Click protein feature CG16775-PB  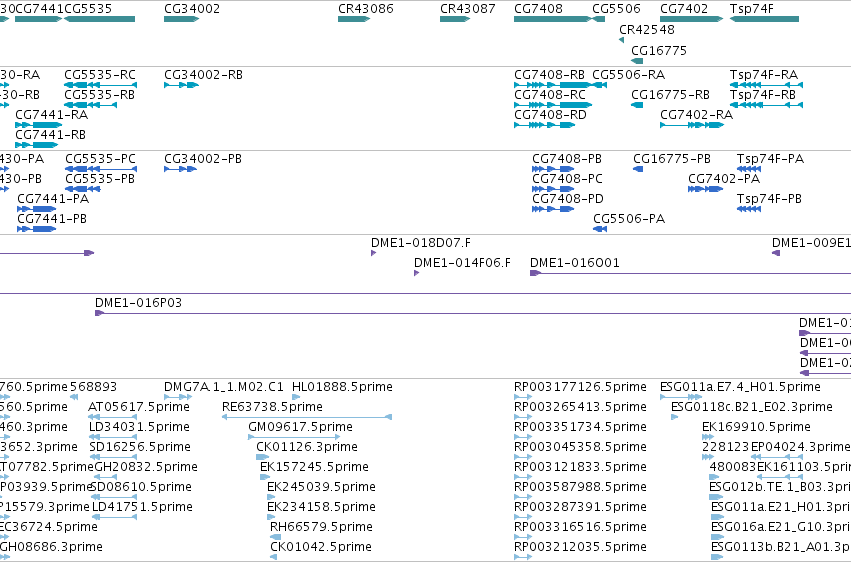tap(638, 169)
